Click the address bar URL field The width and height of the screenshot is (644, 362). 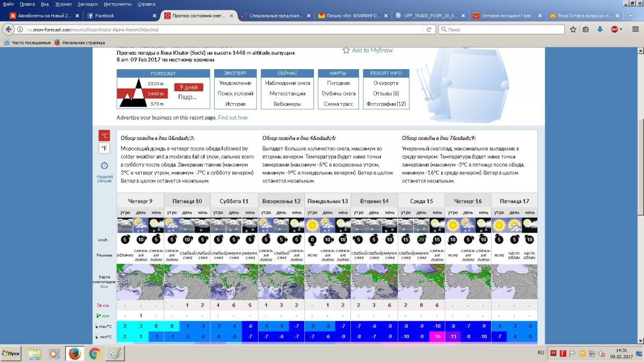pos(225,29)
